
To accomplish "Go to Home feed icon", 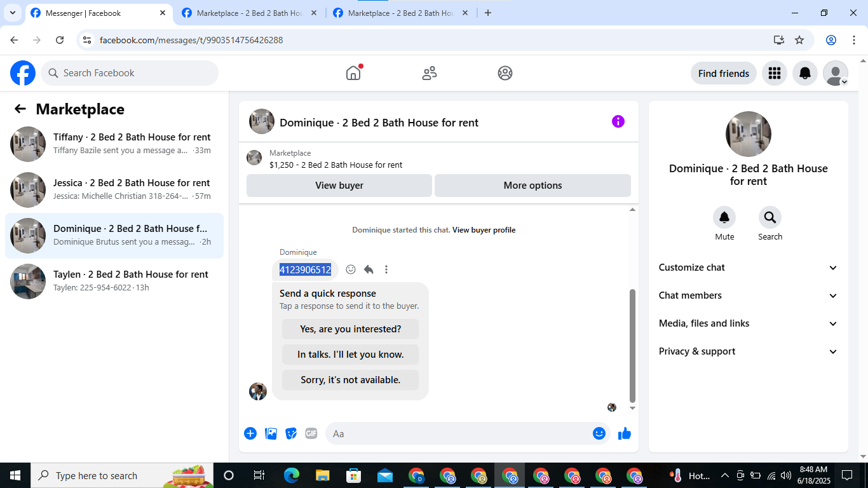I will [353, 73].
